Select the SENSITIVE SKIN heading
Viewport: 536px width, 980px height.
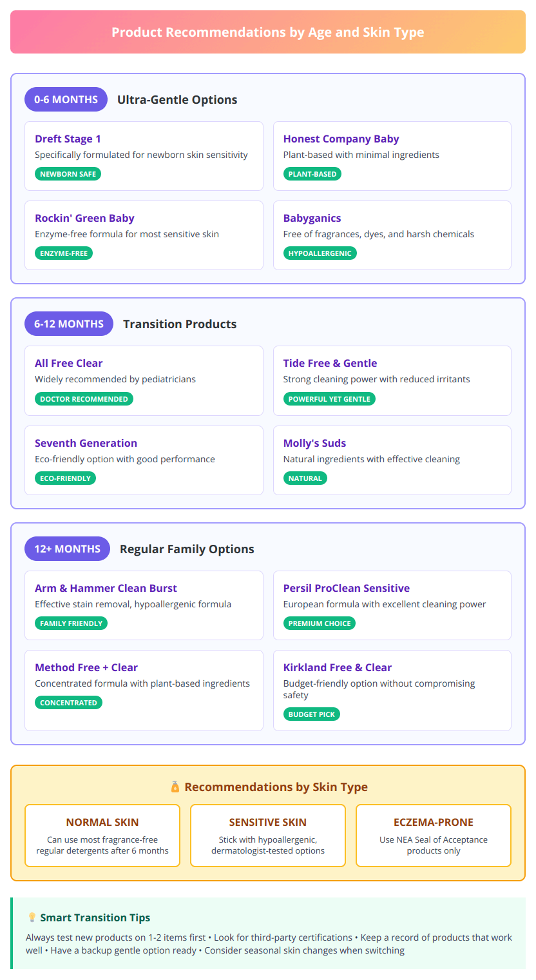(x=268, y=822)
